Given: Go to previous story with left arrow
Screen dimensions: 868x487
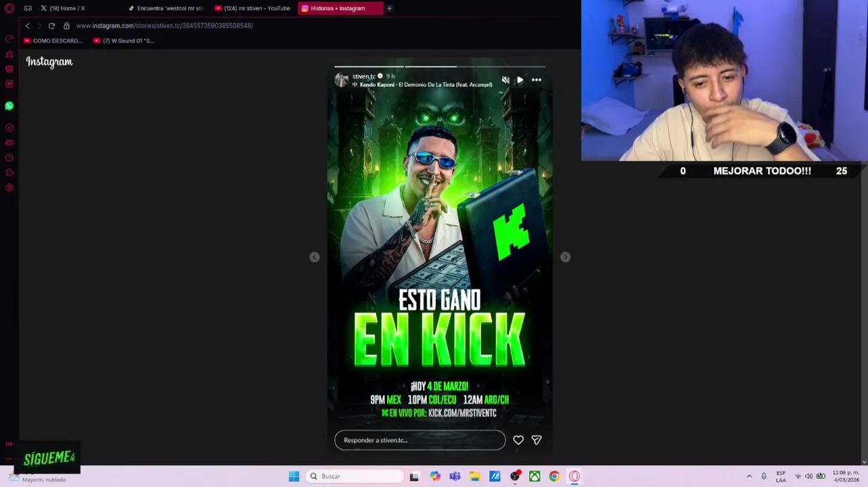Looking at the screenshot, I should (315, 257).
